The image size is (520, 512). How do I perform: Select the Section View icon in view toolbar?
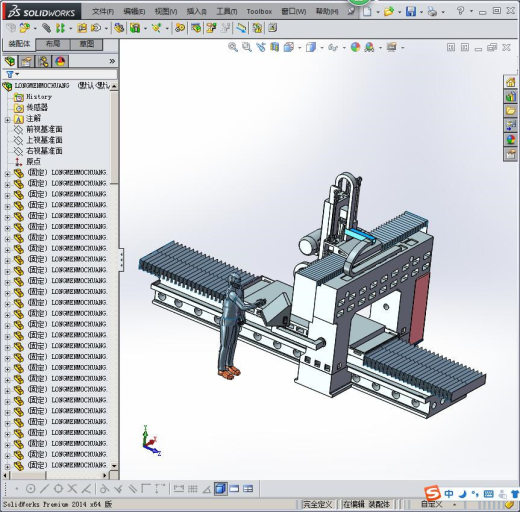[274, 47]
